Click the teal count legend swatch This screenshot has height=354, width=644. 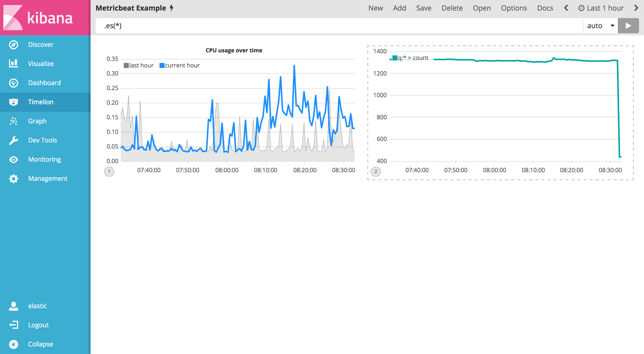(x=395, y=58)
